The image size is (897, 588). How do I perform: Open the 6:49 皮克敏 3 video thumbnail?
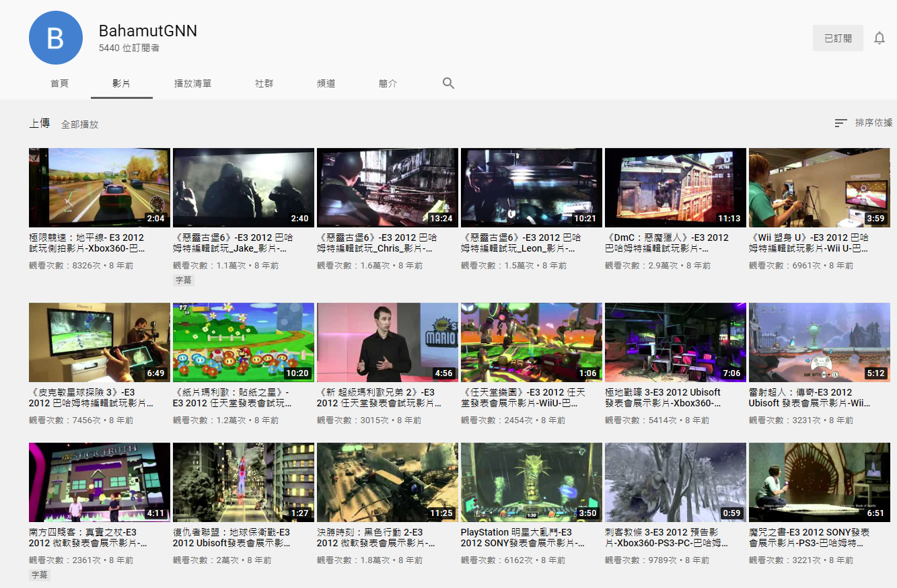point(100,342)
